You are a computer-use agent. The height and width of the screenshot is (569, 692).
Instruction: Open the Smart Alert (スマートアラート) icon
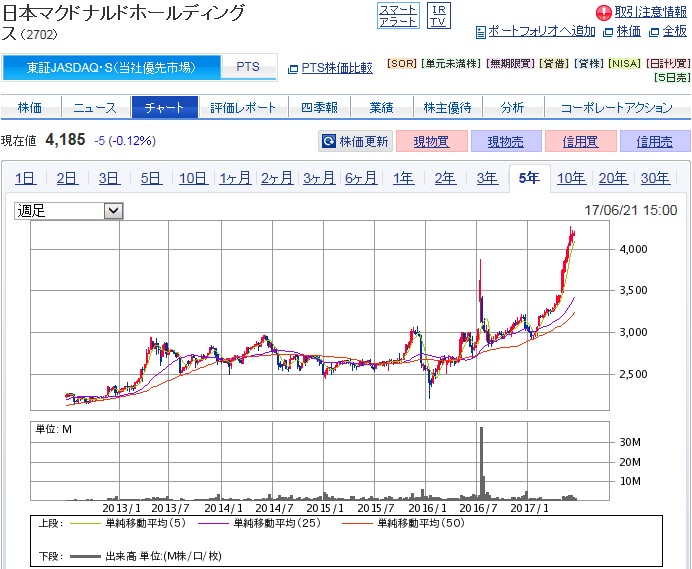(398, 16)
